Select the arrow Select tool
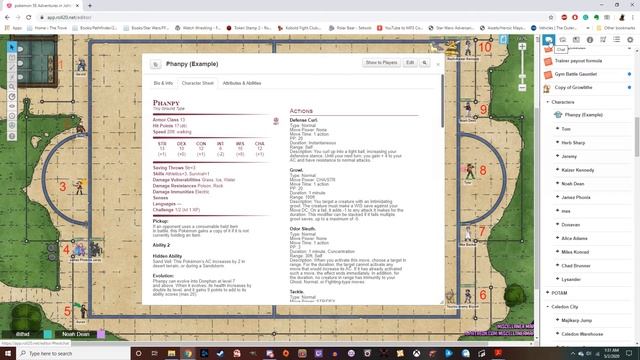640x360 pixels. (x=12, y=47)
